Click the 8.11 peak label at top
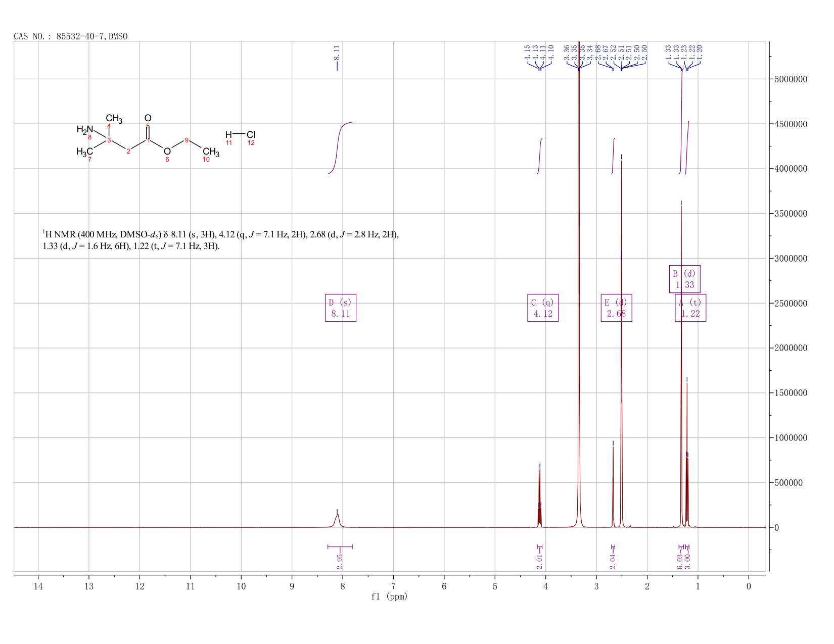Viewport: 834px width, 644px height. pyautogui.click(x=337, y=52)
